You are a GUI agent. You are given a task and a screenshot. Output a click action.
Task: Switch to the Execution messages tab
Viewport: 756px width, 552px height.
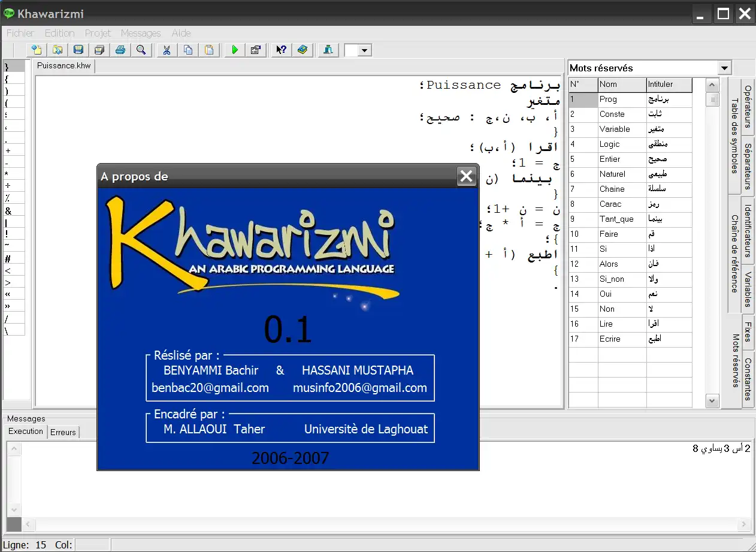tap(26, 432)
